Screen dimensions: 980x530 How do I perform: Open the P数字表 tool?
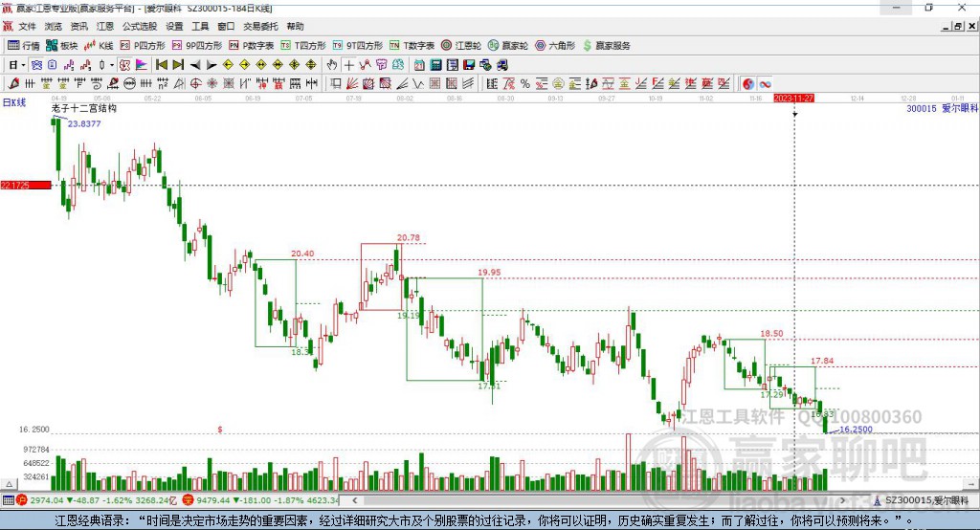pyautogui.click(x=252, y=46)
